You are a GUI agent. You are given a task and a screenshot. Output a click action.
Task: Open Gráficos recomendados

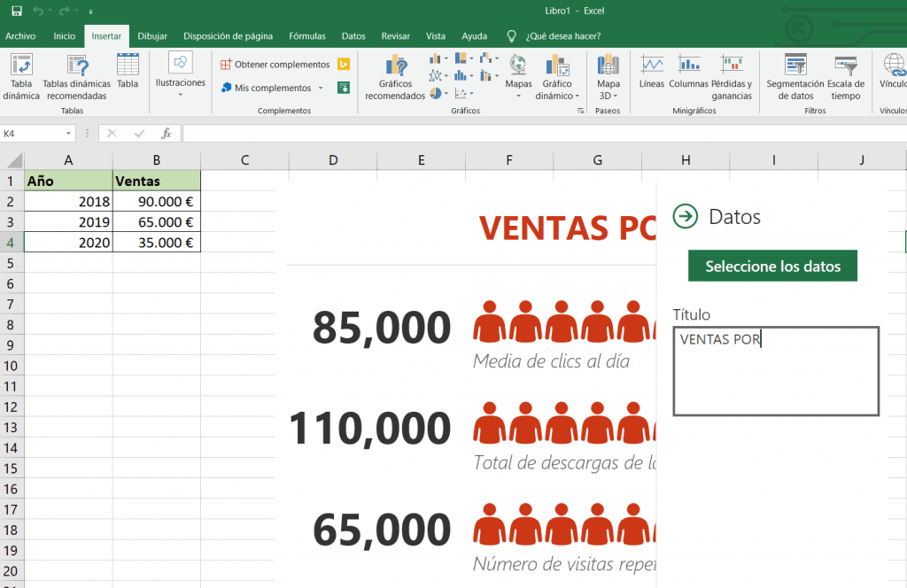coord(395,77)
